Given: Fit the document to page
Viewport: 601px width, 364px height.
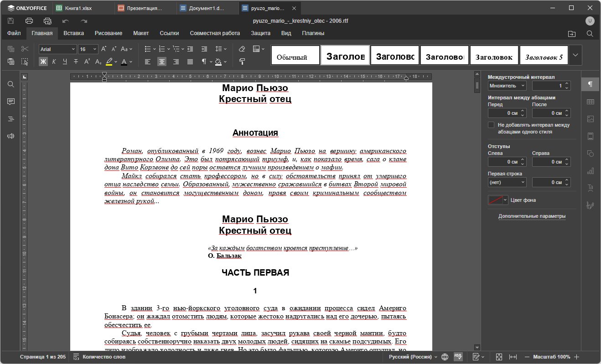Looking at the screenshot, I should tap(499, 357).
